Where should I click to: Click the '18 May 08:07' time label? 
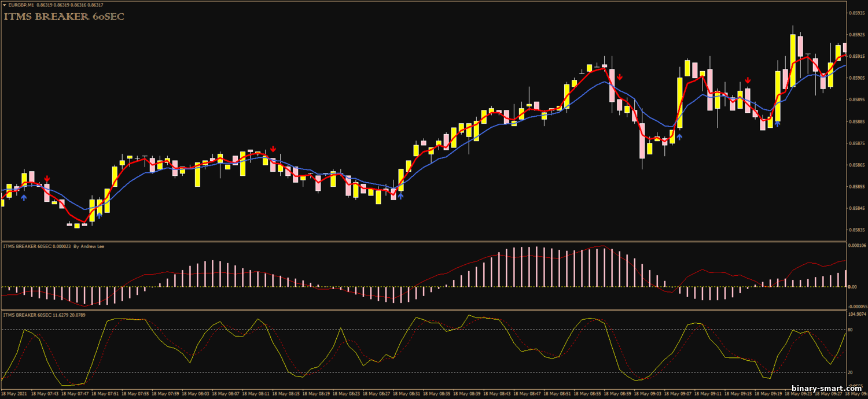[x=226, y=393]
